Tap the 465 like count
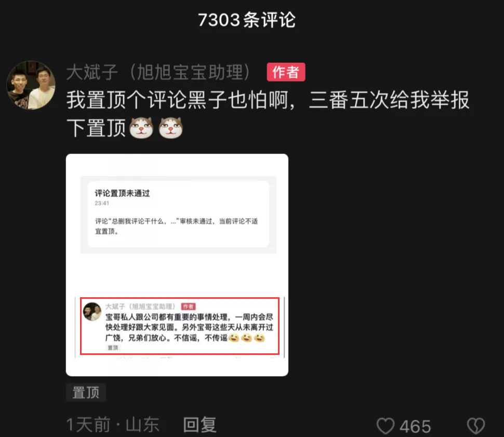 point(415,427)
